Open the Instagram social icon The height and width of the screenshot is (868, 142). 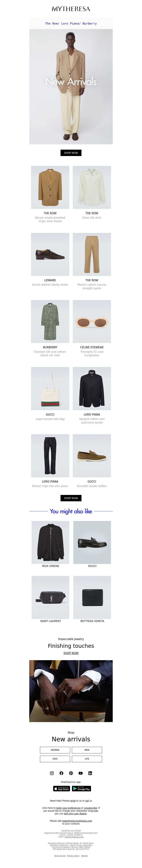pos(52,773)
